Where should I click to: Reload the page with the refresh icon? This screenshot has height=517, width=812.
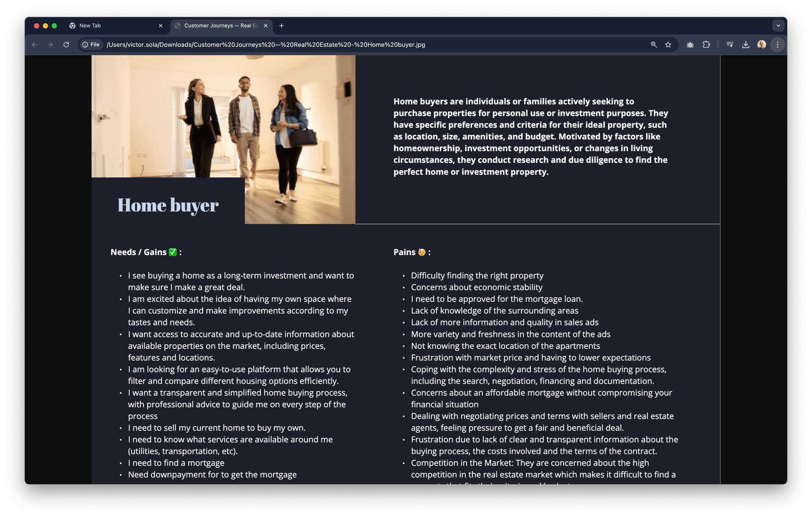pos(66,44)
